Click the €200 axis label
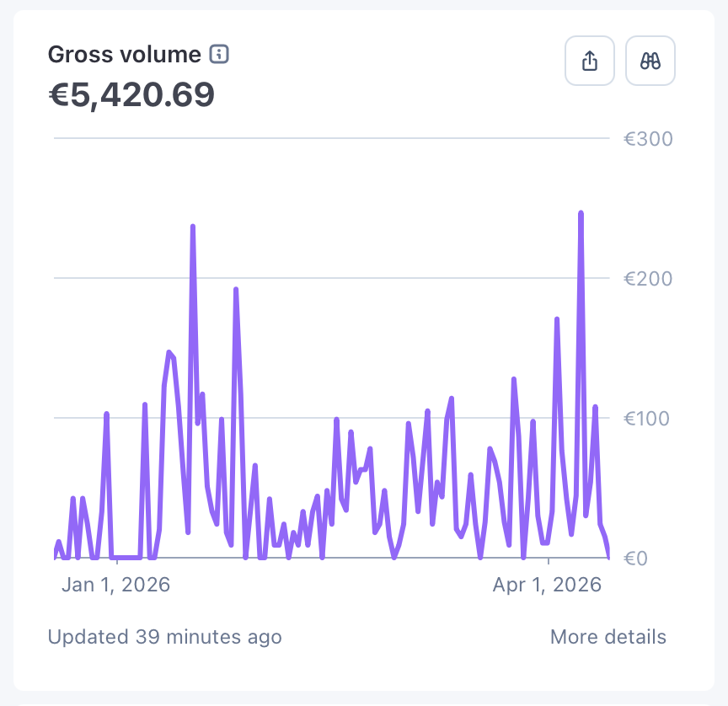 [x=648, y=279]
